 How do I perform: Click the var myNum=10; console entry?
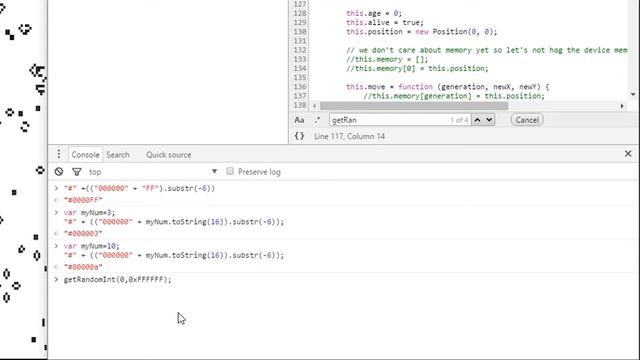[91, 246]
